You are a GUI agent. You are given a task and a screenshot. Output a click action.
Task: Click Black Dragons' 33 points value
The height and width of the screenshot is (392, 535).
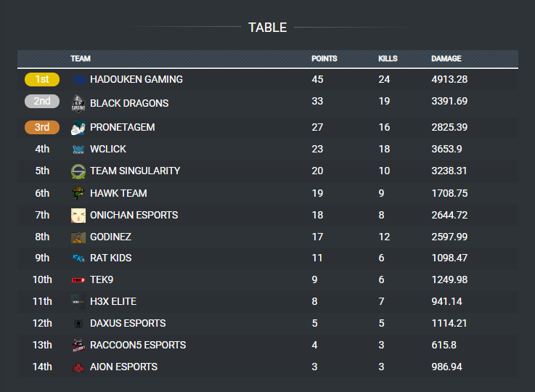[317, 102]
